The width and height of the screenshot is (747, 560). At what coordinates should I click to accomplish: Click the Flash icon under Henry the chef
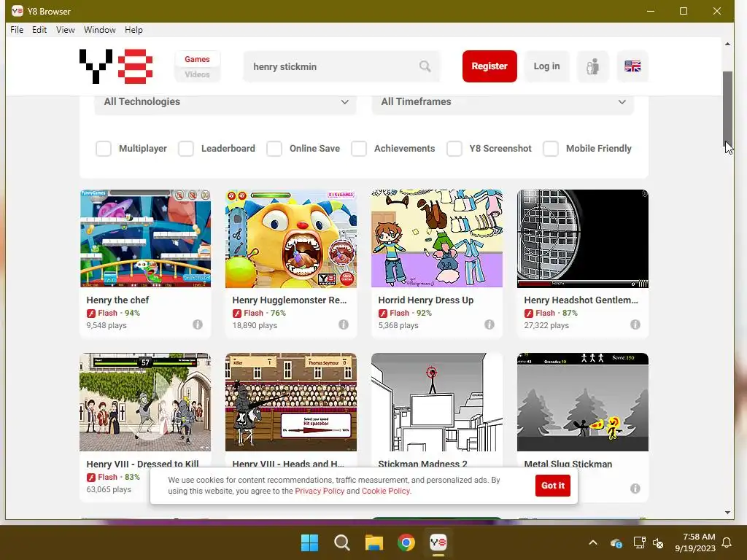point(91,314)
